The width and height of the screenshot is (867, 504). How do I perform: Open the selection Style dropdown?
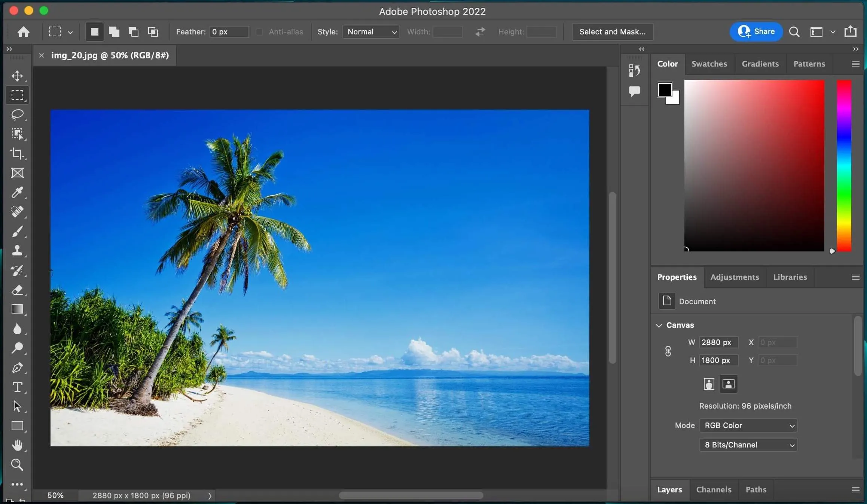pyautogui.click(x=370, y=32)
